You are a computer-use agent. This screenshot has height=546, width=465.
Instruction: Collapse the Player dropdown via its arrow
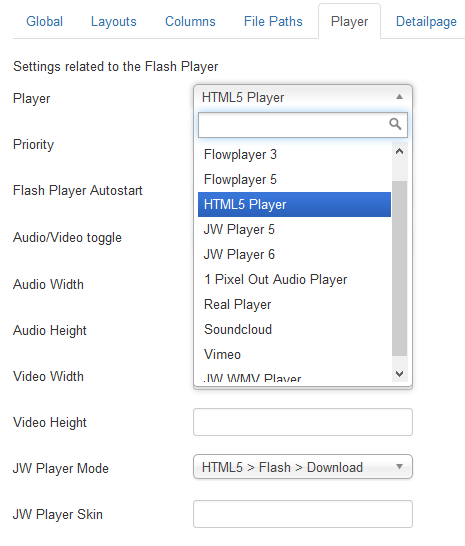(x=400, y=97)
